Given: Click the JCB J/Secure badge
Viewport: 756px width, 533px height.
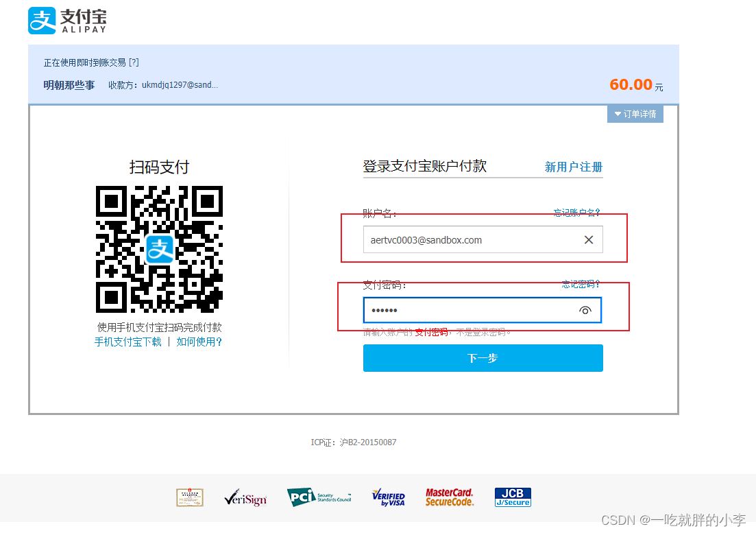Looking at the screenshot, I should pos(513,497).
